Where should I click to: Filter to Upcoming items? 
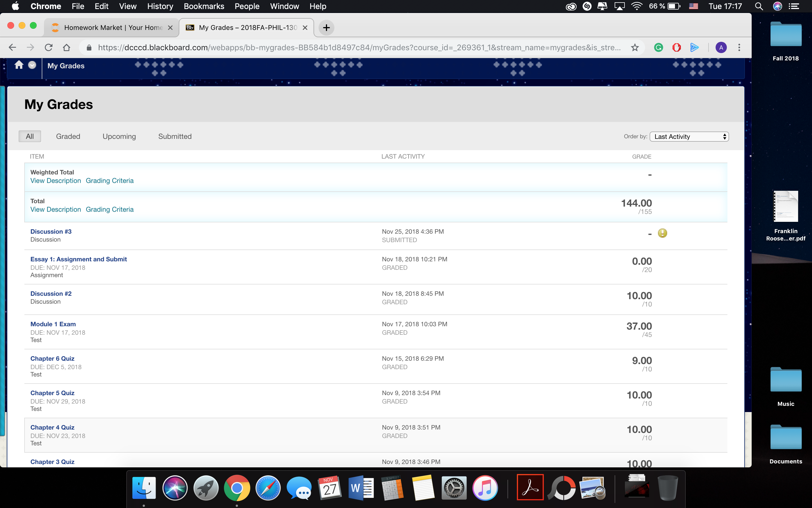pos(119,136)
